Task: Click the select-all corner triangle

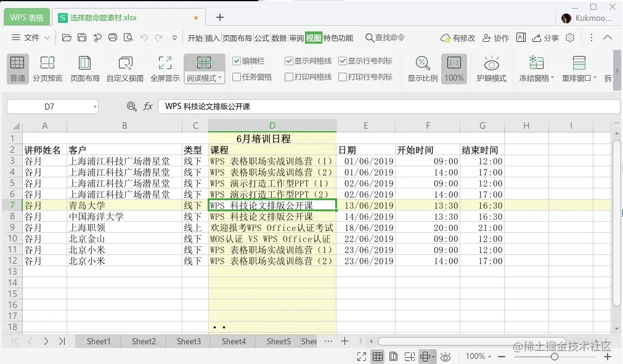Action: point(16,126)
